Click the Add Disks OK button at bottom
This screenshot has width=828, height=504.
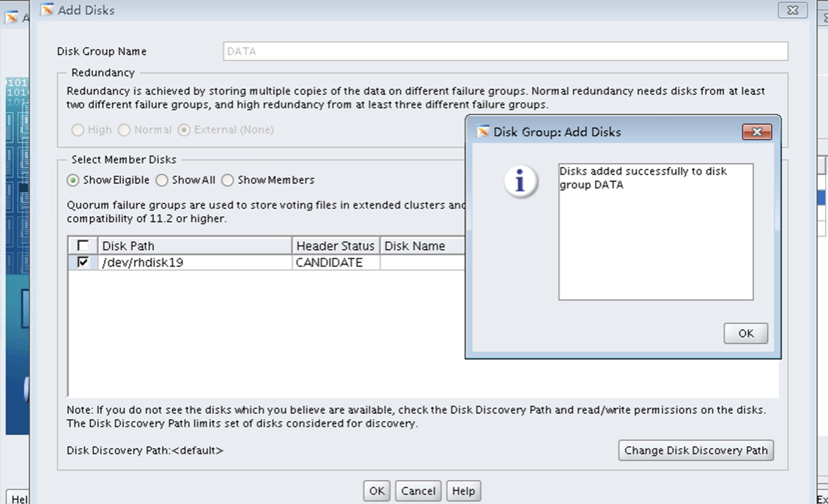[377, 491]
